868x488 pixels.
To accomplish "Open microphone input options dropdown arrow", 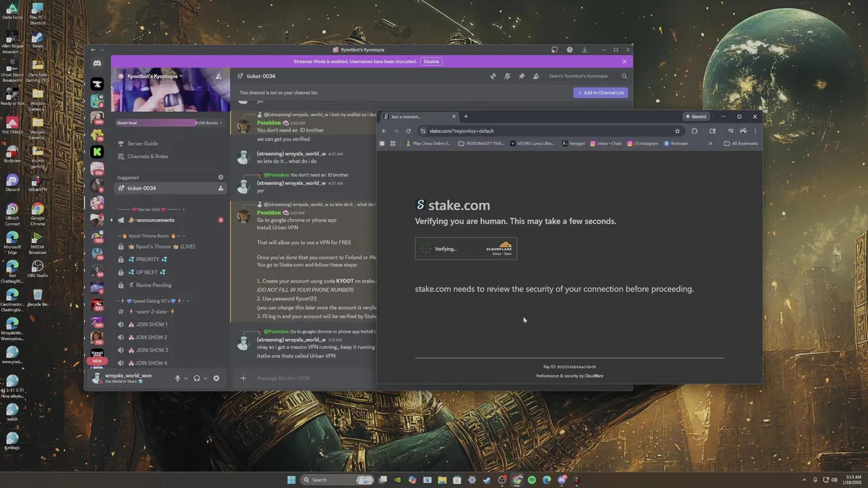I will click(x=186, y=378).
